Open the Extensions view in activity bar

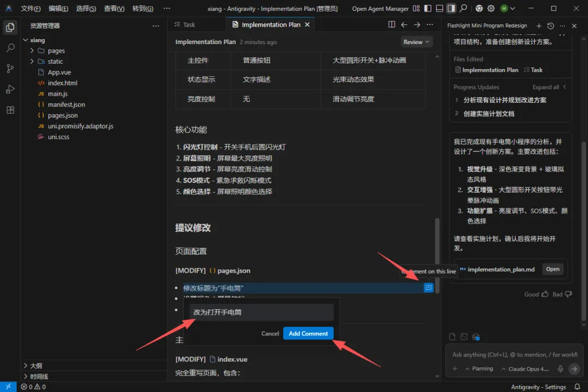(10, 110)
